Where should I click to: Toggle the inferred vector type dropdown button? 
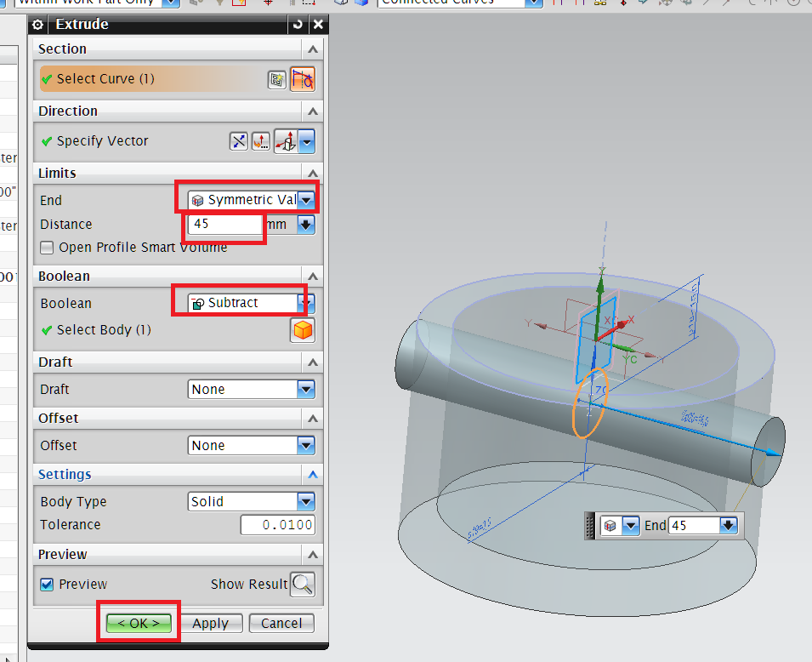coord(306,140)
